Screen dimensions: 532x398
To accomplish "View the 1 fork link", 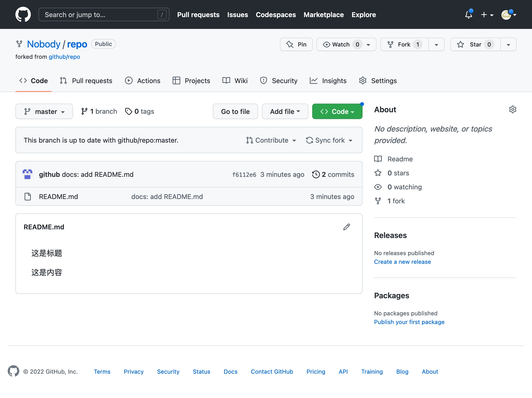I will pos(390,201).
